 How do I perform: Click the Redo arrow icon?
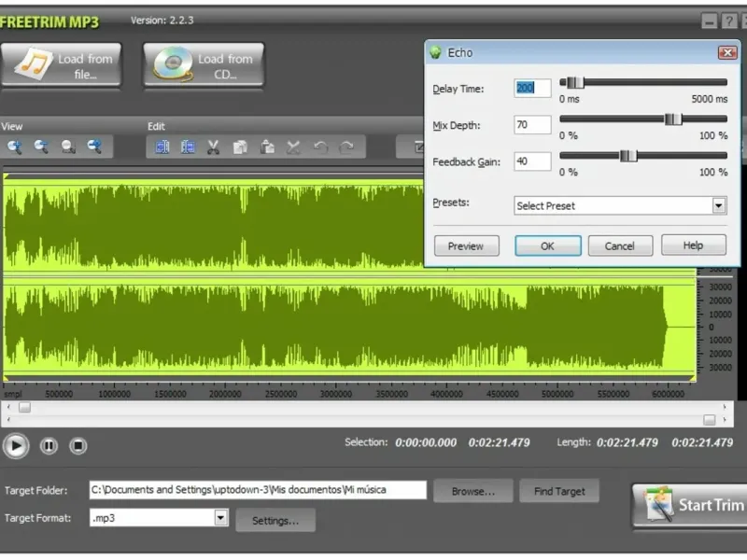(346, 147)
